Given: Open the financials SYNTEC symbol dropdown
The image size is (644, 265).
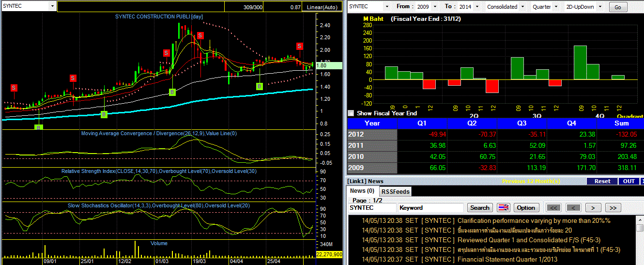Looking at the screenshot, I should point(386,7).
